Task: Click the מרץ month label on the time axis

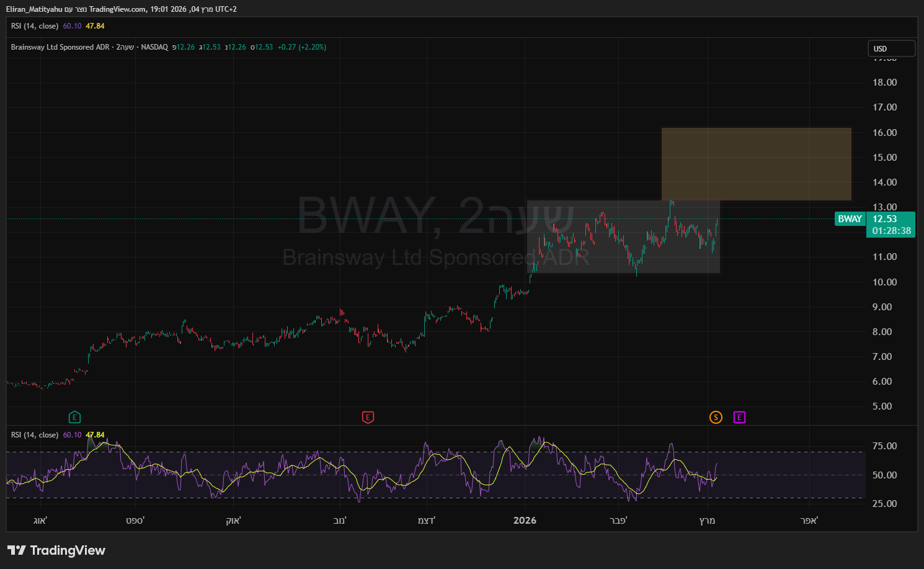Action: [707, 521]
